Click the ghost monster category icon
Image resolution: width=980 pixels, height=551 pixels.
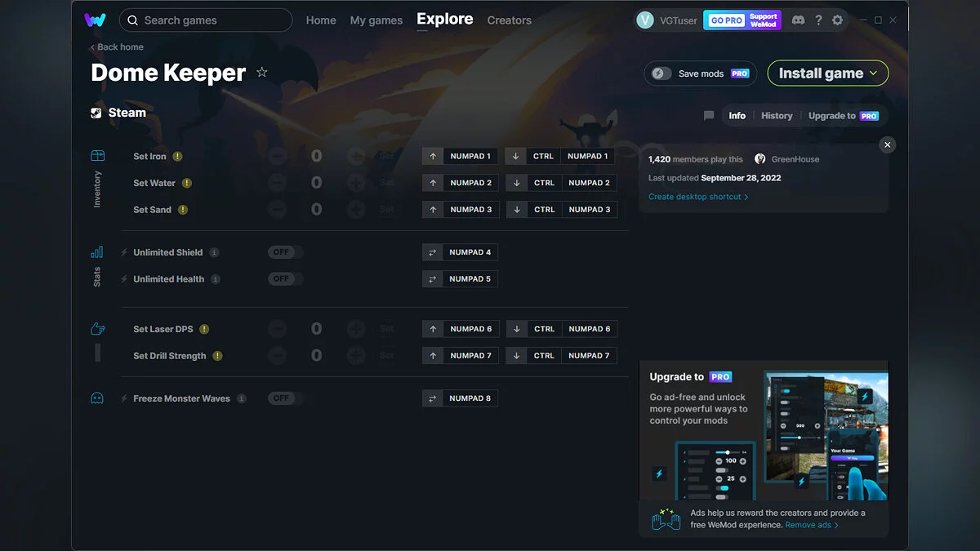97,398
